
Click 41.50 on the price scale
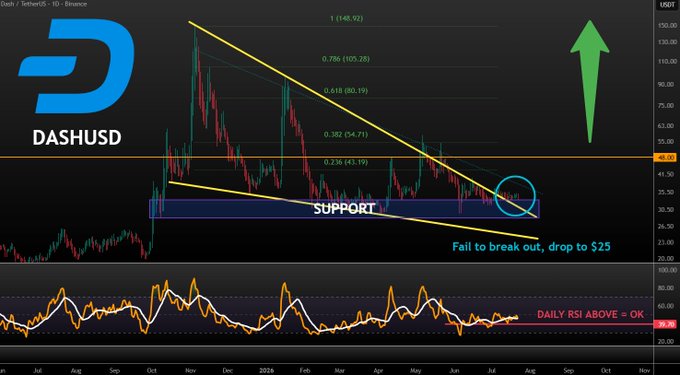pos(667,174)
